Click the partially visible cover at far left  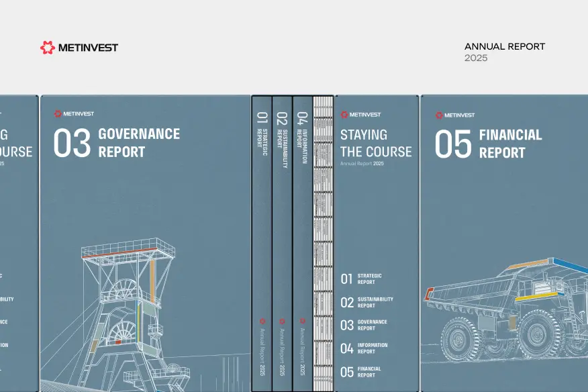coord(19,244)
